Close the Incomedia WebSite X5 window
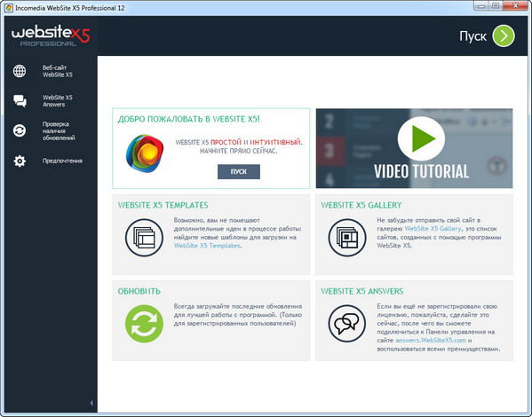Image resolution: width=532 pixels, height=417 pixels. click(515, 5)
